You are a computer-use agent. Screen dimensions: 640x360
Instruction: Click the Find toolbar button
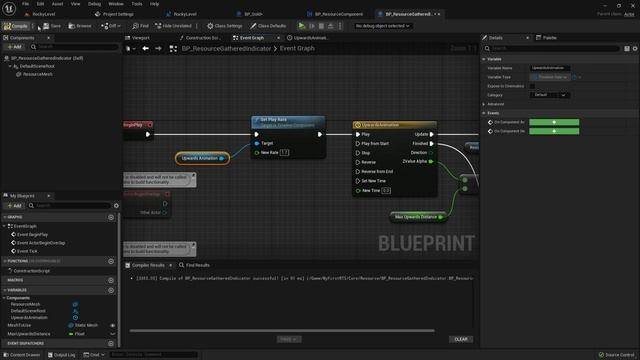tap(140, 26)
